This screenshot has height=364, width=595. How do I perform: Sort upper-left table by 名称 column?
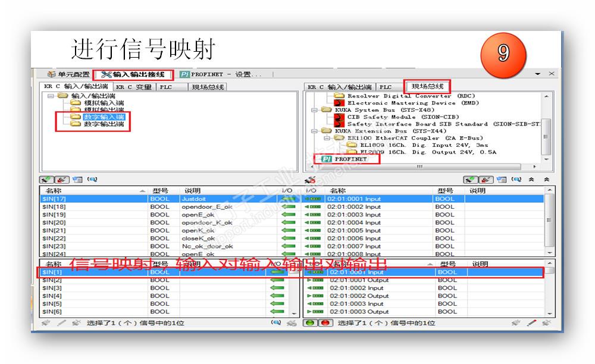(x=94, y=190)
